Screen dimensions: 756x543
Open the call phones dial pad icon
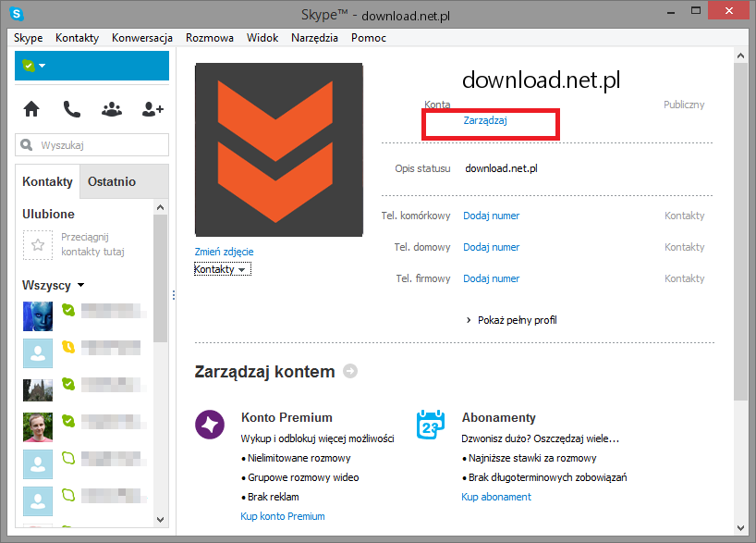point(72,109)
